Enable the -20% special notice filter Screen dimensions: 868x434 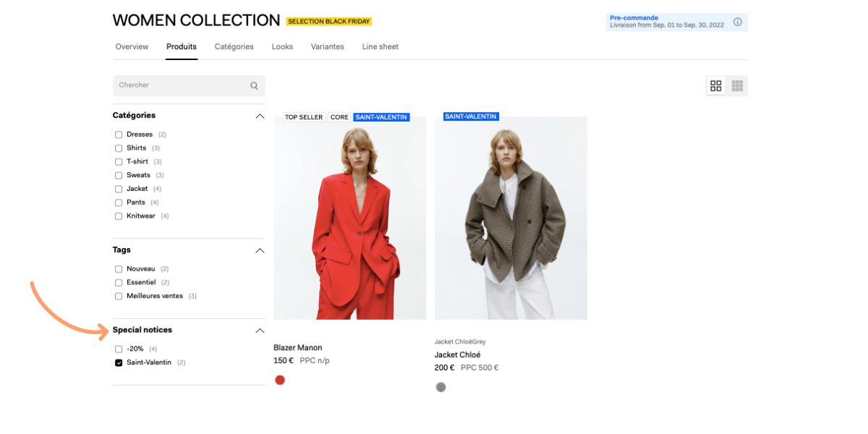tap(119, 349)
